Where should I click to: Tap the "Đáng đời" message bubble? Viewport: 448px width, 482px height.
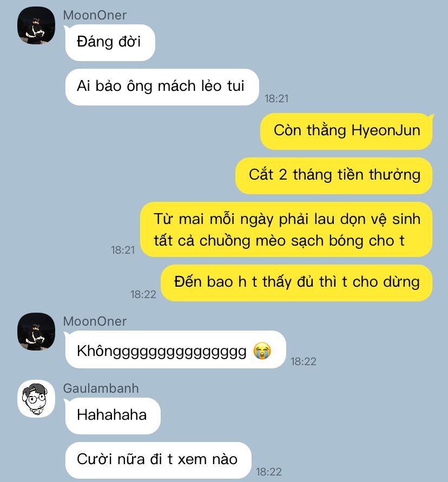[110, 43]
